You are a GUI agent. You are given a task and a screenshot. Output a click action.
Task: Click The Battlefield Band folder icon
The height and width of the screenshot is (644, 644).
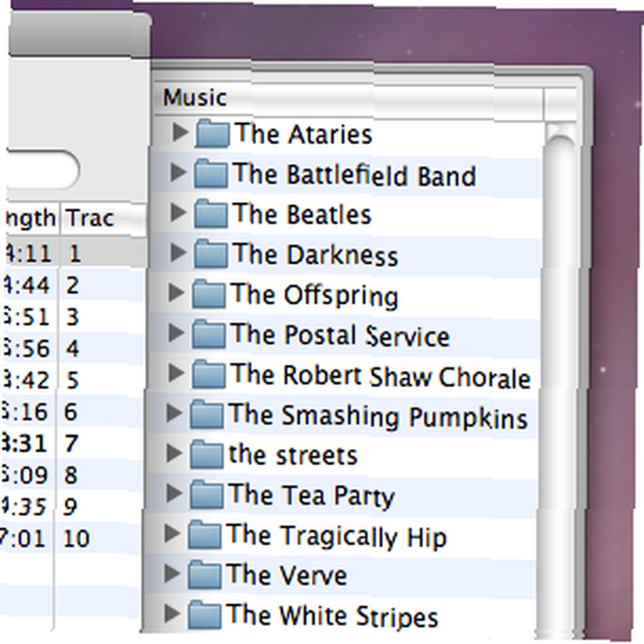click(211, 173)
